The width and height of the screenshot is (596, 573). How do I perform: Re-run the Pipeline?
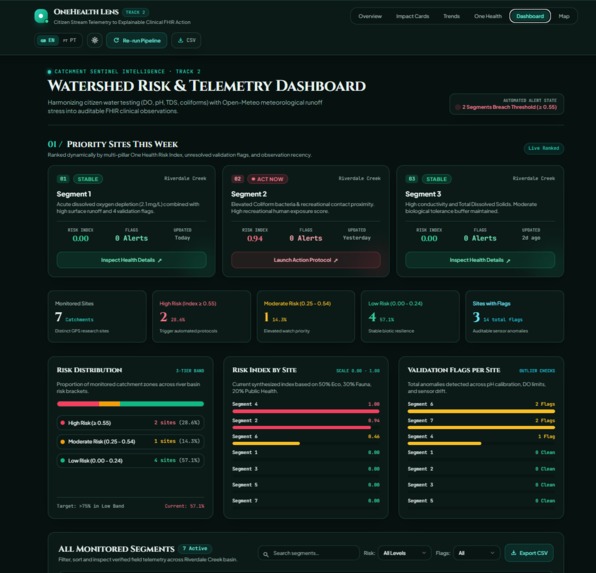point(137,40)
